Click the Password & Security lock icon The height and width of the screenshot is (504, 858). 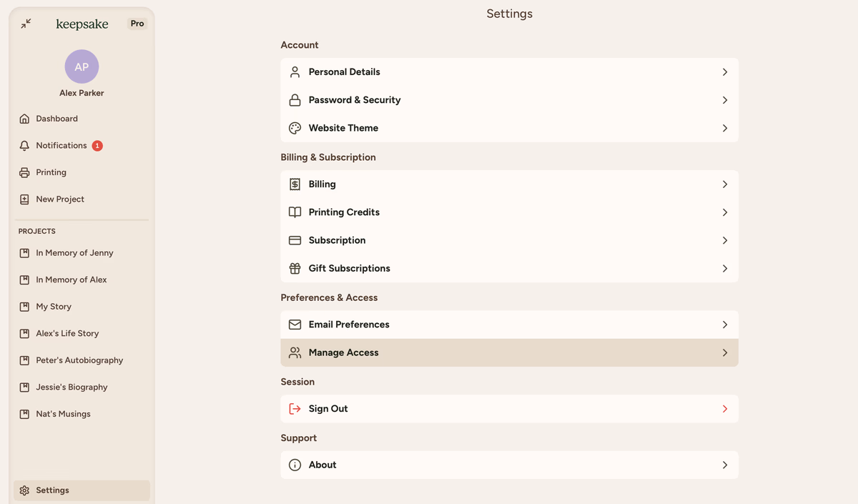(x=295, y=100)
